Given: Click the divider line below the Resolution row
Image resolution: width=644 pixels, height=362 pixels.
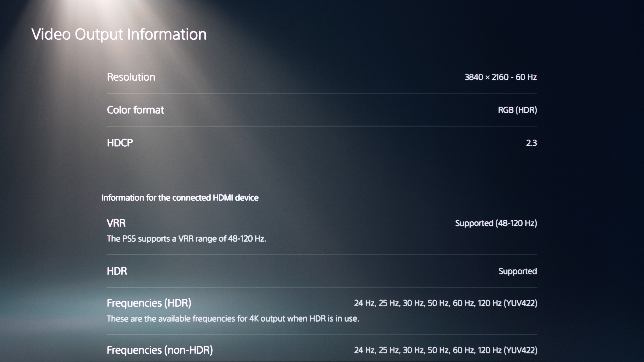Looking at the screenshot, I should tap(322, 94).
